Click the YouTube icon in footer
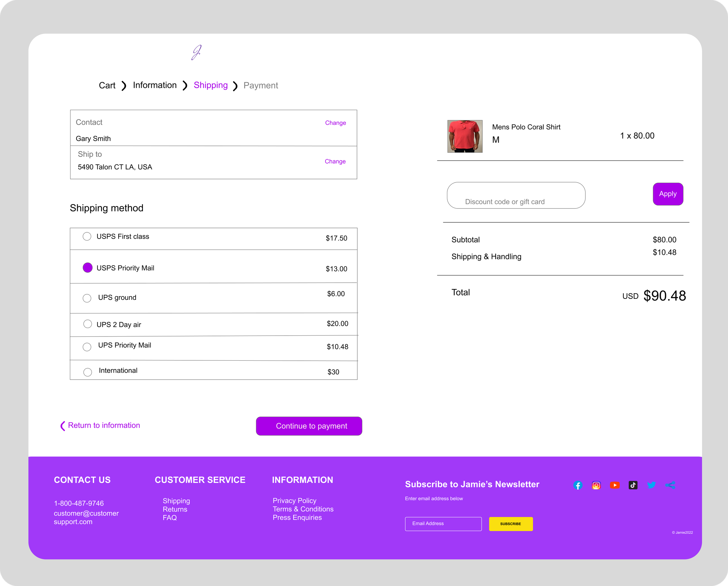The height and width of the screenshot is (586, 728). coord(614,485)
